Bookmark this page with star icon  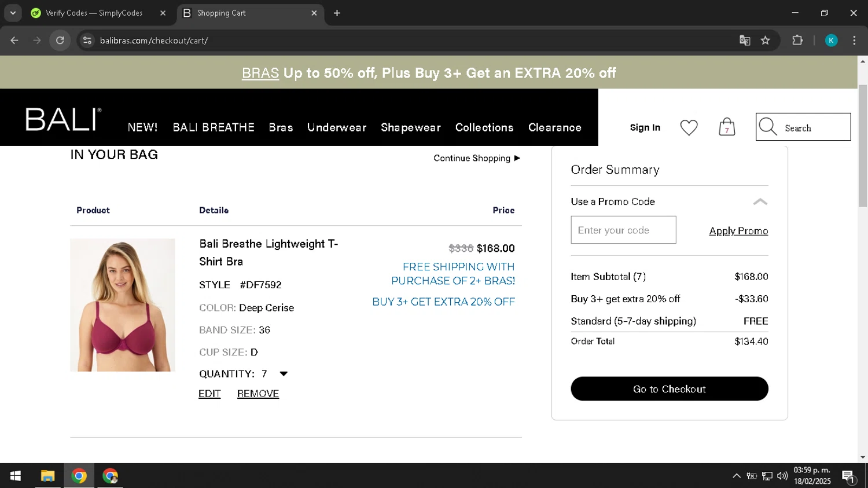tap(766, 41)
